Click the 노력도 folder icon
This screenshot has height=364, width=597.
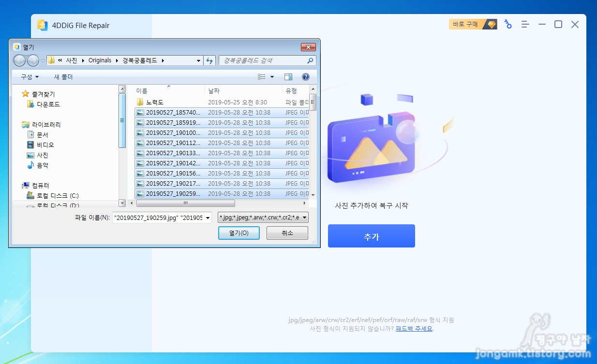point(140,102)
